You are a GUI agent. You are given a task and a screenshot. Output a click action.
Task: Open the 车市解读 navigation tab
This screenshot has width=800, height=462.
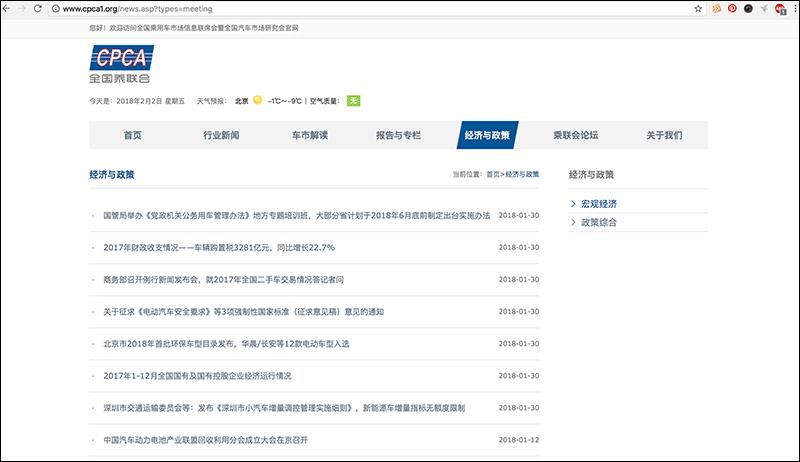click(310, 135)
